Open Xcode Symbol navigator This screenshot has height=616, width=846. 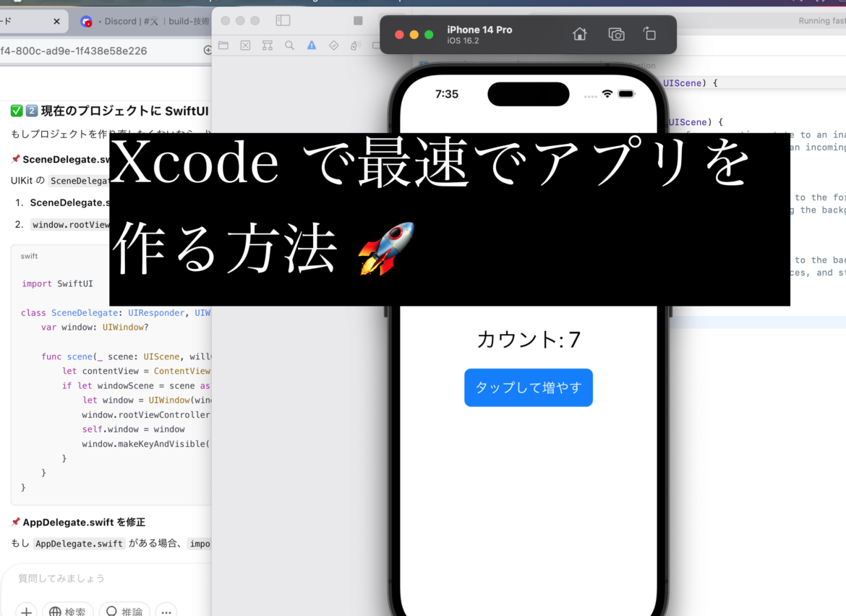(x=268, y=46)
